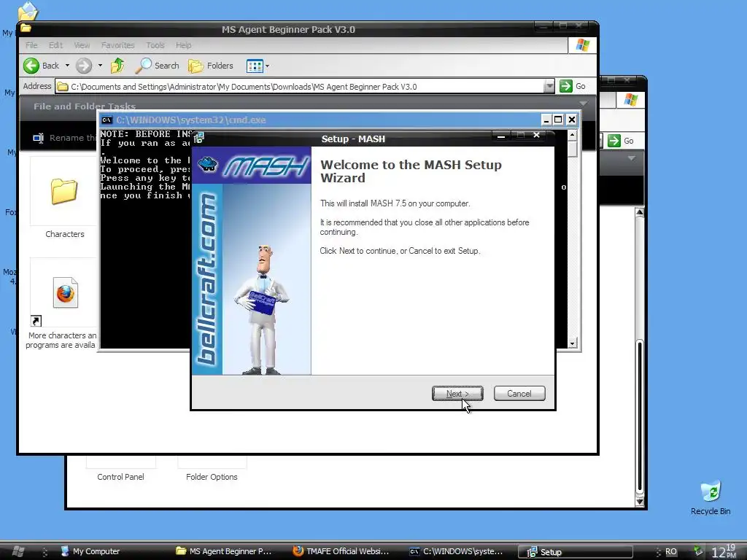Minimize the cmd.exe window
747x560 pixels.
coord(546,120)
